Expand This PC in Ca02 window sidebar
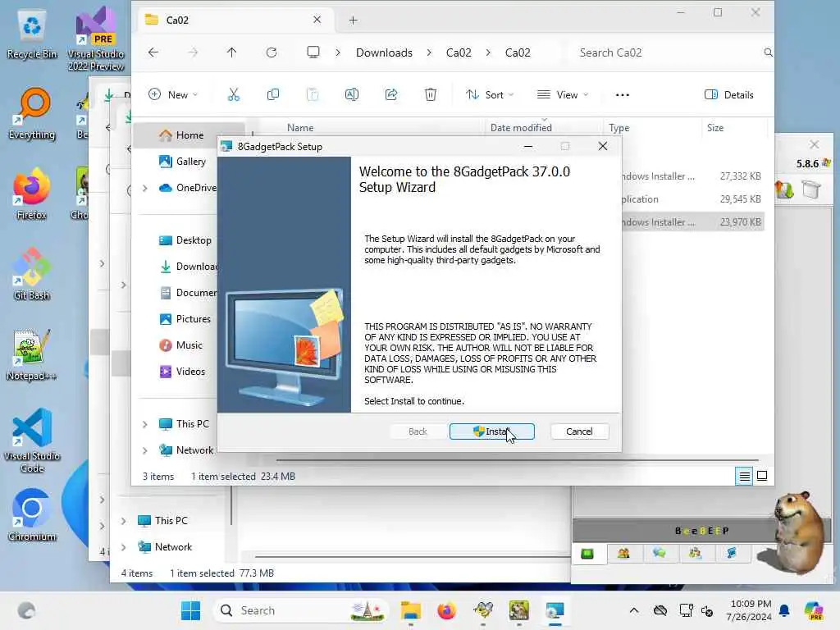 coord(144,424)
